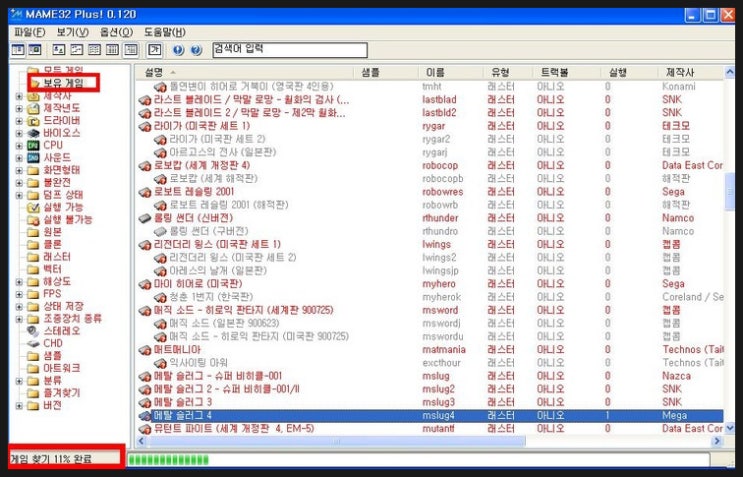Open the 옵션(O) menu
Screen dimensions: 743x477
tap(116, 32)
